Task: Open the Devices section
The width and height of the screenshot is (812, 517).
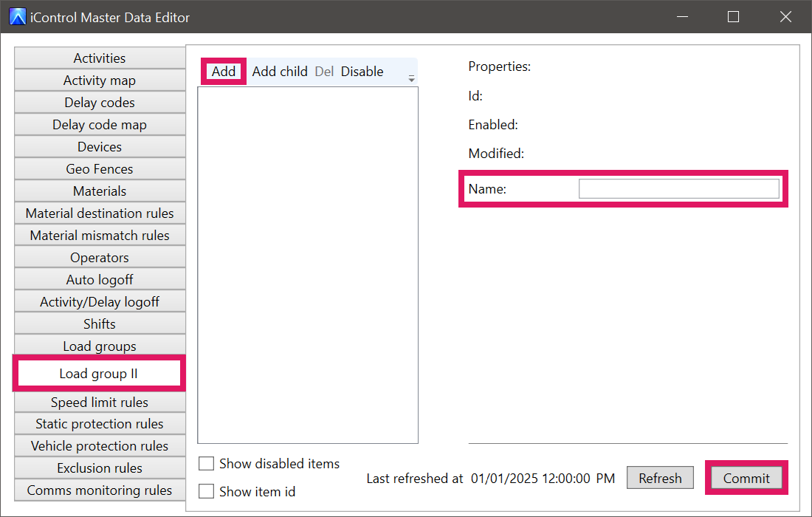Action: [x=100, y=146]
